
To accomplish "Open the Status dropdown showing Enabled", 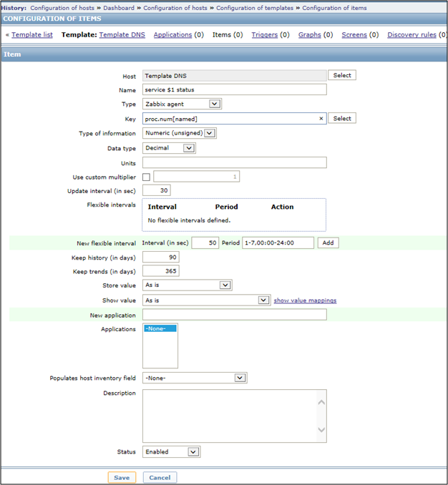I will tap(172, 451).
